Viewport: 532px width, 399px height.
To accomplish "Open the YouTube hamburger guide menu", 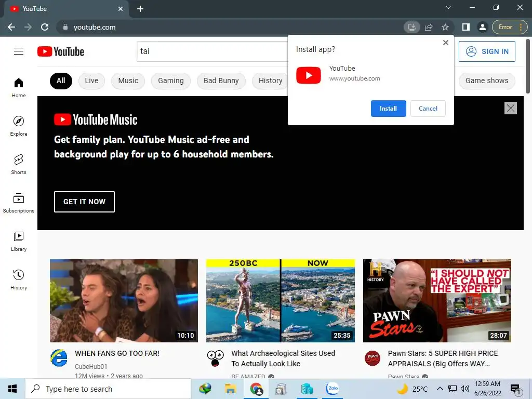I will pyautogui.click(x=19, y=51).
